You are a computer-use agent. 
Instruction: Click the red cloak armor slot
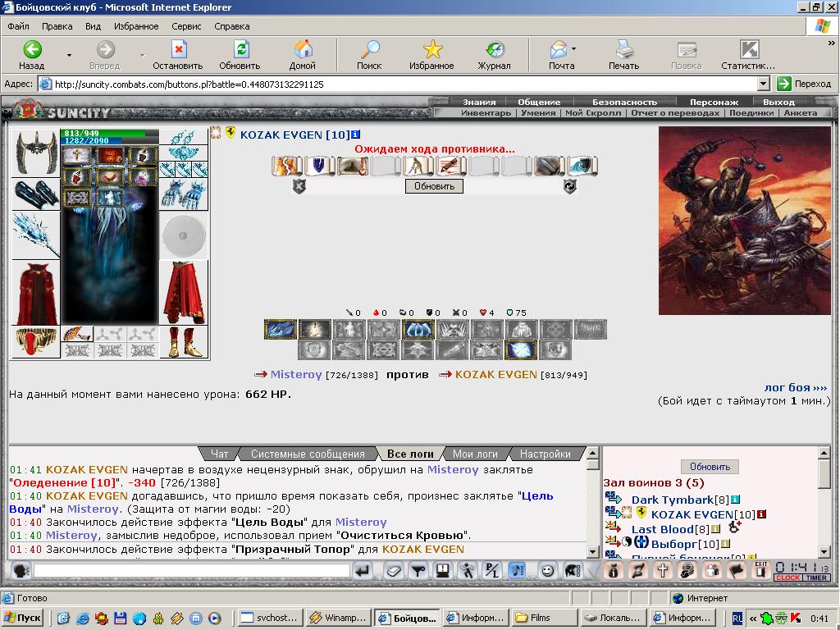point(36,293)
